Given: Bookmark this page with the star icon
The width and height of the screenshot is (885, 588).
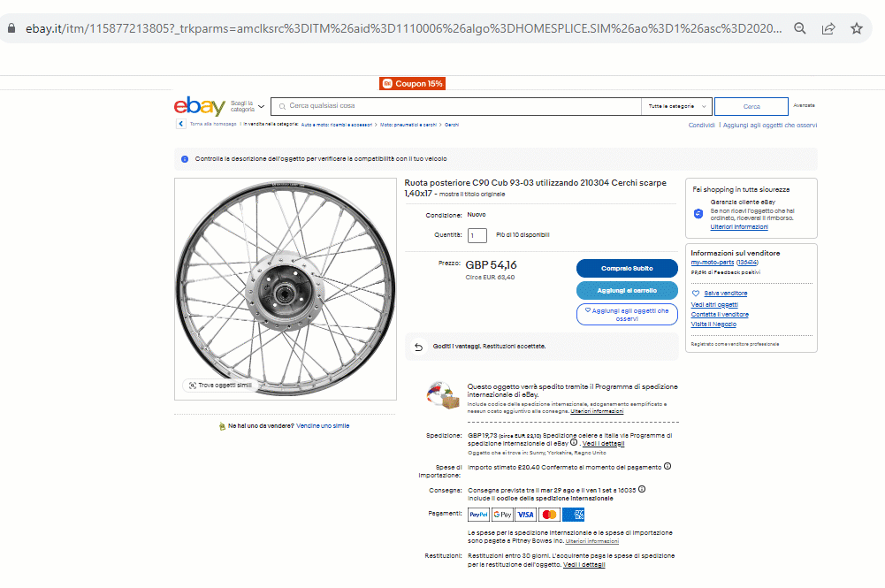Looking at the screenshot, I should pyautogui.click(x=856, y=28).
